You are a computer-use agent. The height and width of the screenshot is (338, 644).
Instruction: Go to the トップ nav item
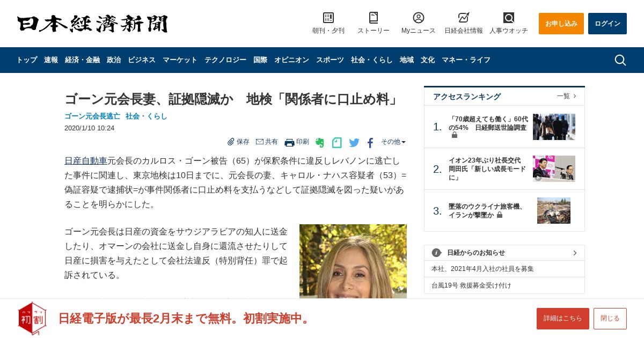coord(27,60)
